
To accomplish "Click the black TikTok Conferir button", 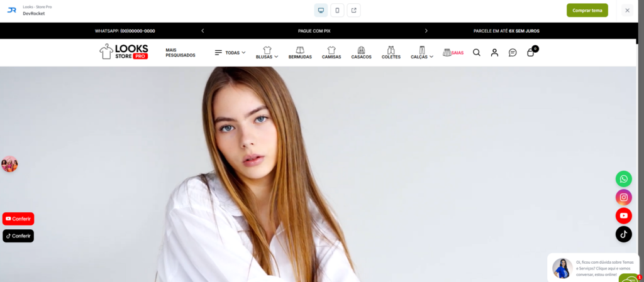I will click(18, 236).
